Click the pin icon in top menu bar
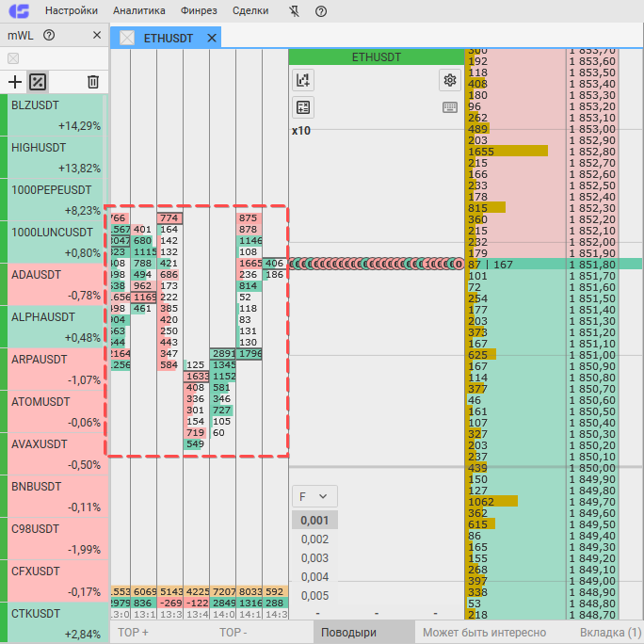The height and width of the screenshot is (644, 644). point(294,11)
